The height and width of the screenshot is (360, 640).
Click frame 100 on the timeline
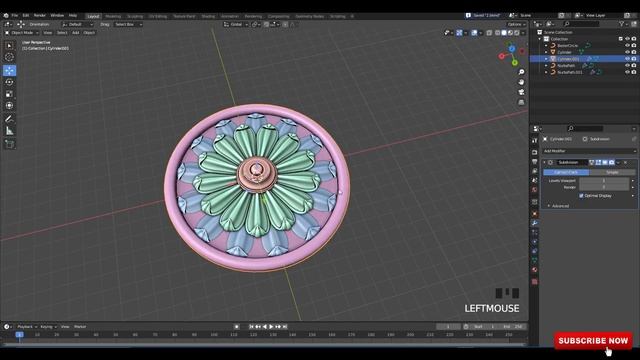[213, 335]
